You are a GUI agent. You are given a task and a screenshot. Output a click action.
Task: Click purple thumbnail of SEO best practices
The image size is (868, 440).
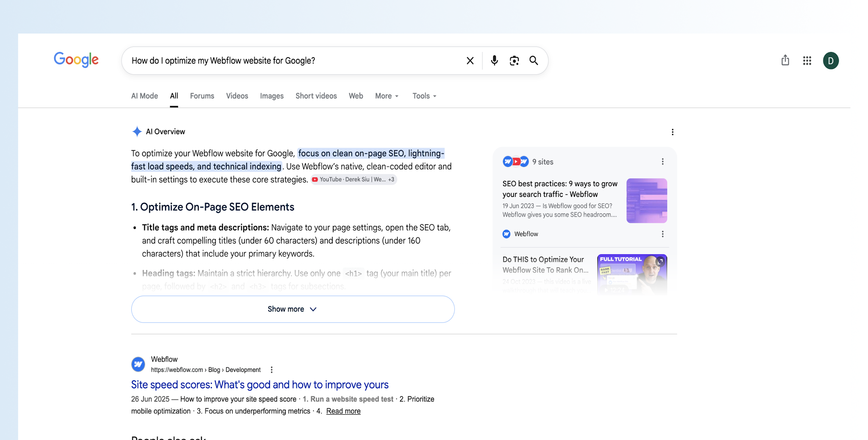(x=647, y=201)
